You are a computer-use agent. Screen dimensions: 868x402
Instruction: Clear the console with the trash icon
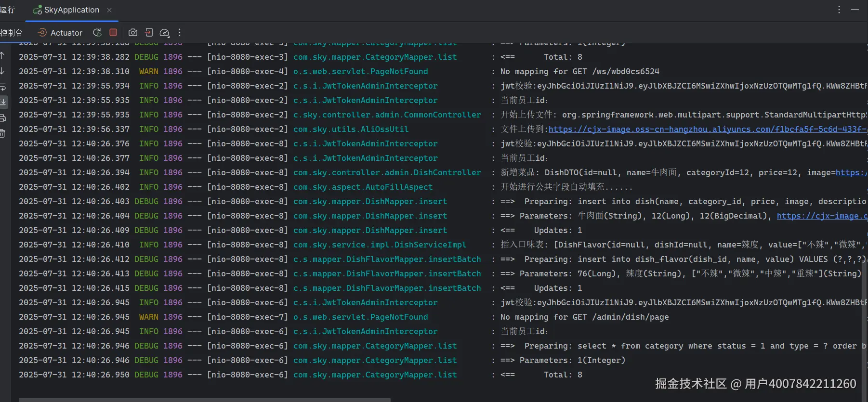click(2, 133)
